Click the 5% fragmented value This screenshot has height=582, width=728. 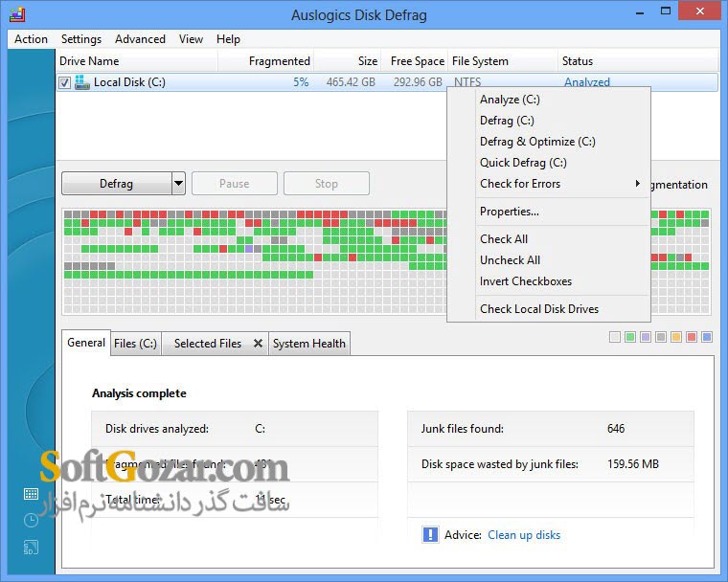(301, 82)
